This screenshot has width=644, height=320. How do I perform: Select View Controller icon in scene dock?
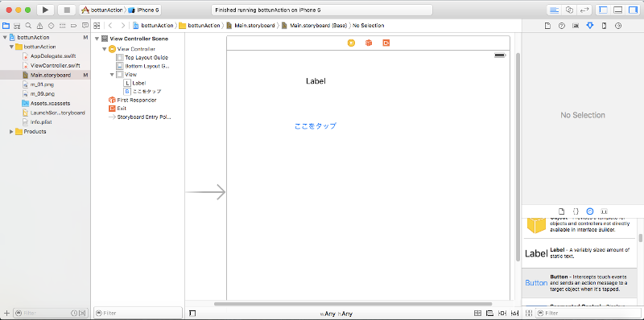351,43
